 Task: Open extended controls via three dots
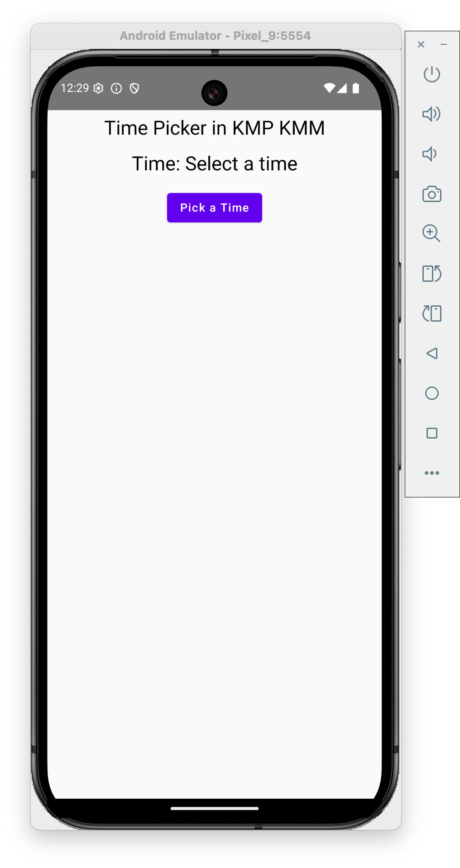point(432,473)
